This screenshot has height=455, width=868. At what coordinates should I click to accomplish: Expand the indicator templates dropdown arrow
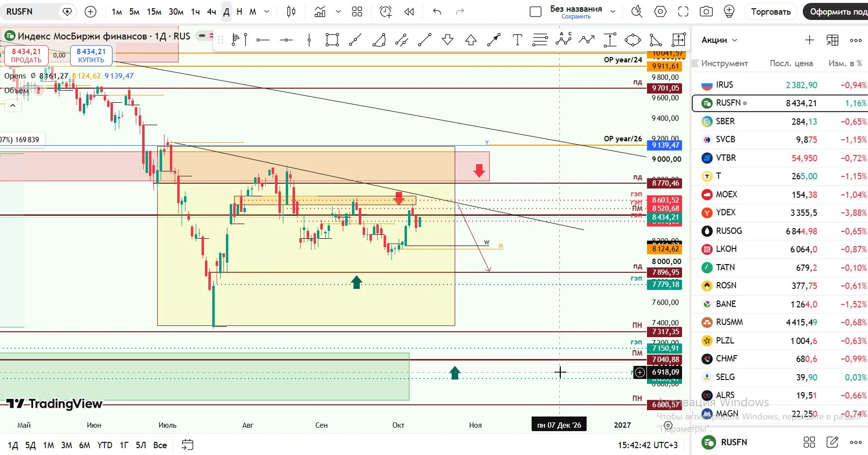[338, 12]
